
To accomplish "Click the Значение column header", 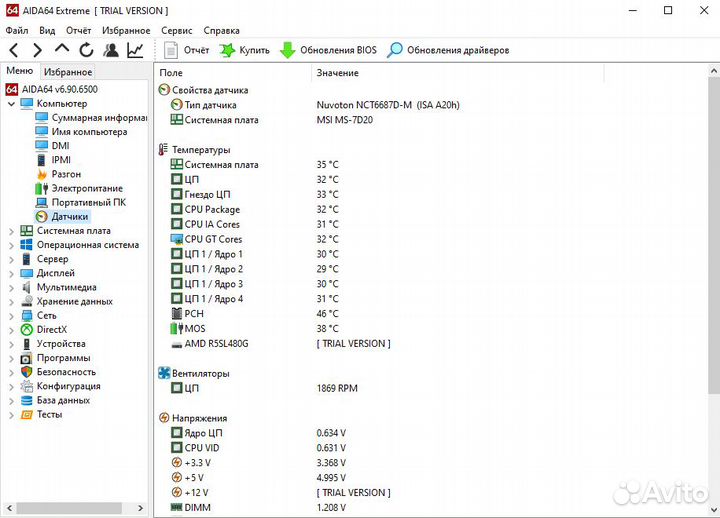I will point(337,73).
